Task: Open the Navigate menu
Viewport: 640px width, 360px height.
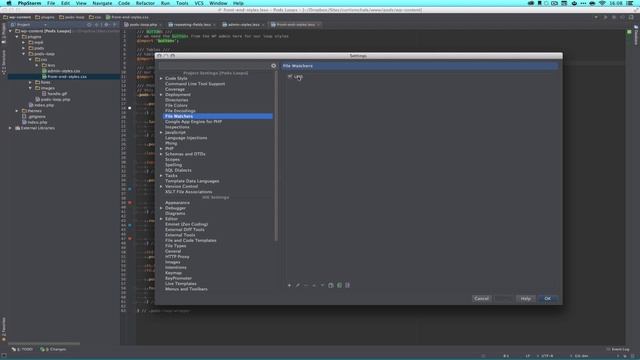Action: (x=102, y=3)
